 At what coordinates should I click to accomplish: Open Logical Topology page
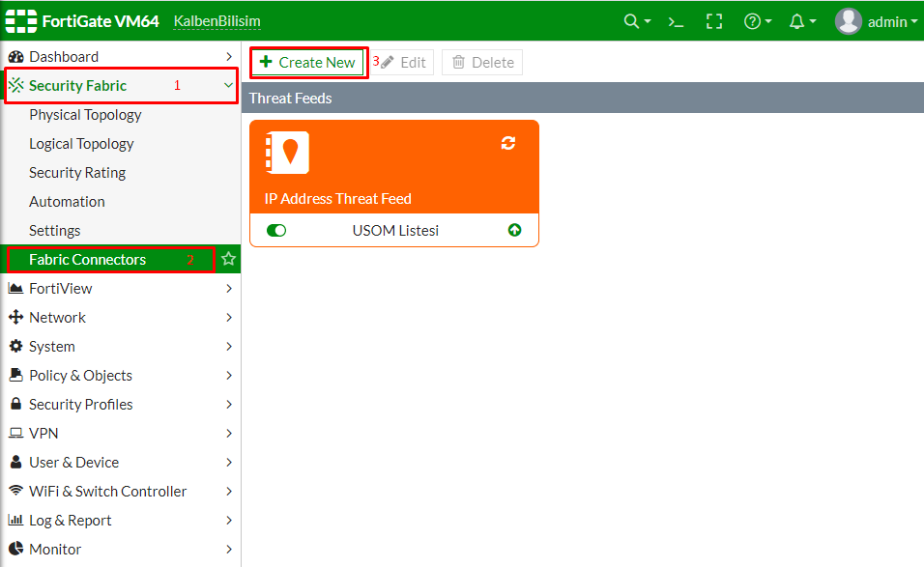click(81, 144)
